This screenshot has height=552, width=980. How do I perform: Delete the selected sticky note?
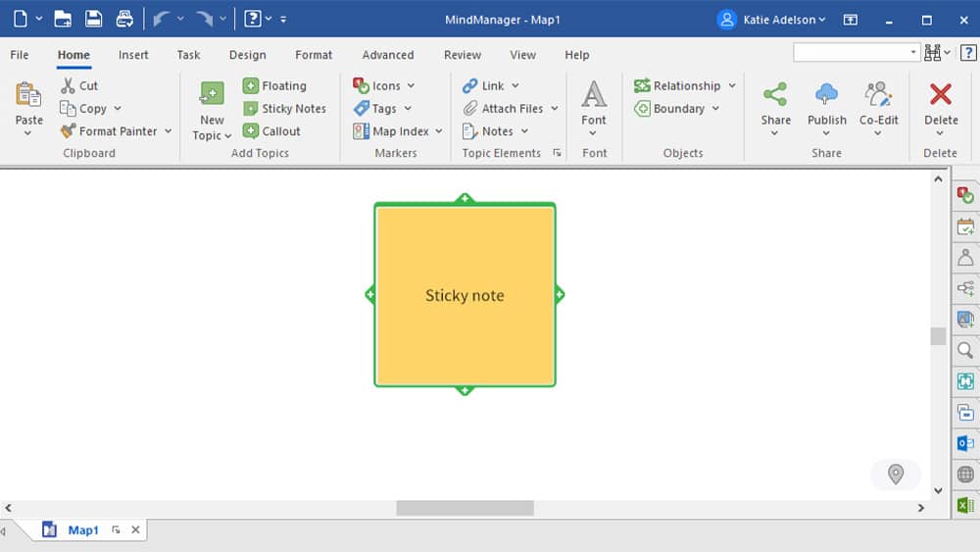941,104
